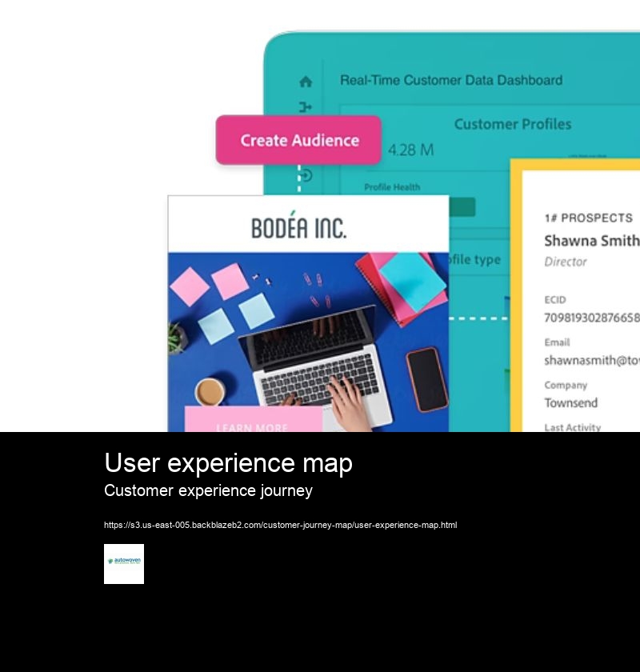Screen dimensions: 640x672
Task: Open the Autowoven logo thumbnail
Action: tap(124, 564)
